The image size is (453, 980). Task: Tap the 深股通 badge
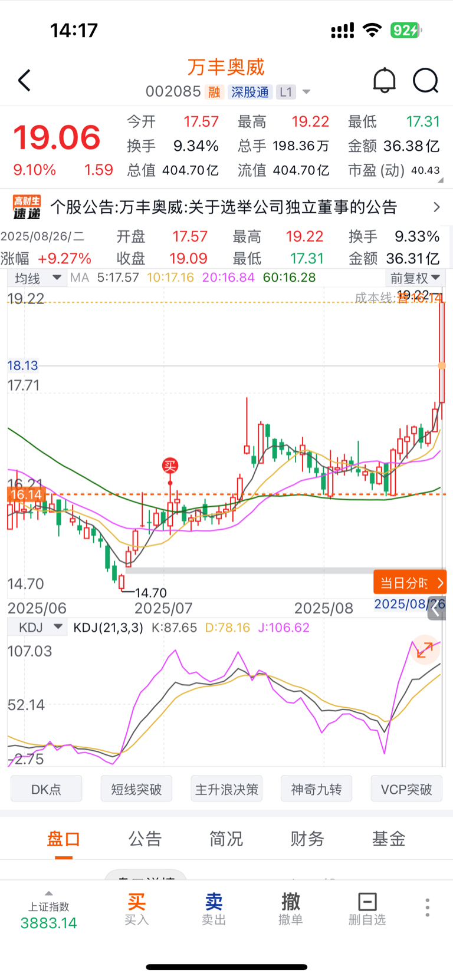pos(250,92)
